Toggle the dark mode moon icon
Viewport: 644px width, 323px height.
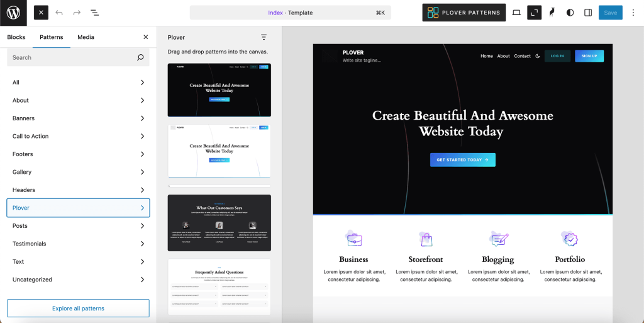537,56
